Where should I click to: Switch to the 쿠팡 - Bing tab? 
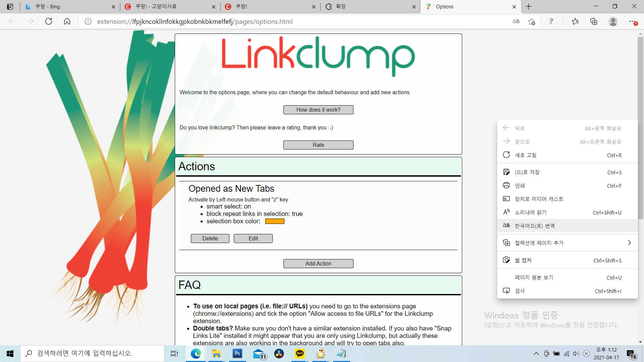tap(70, 7)
